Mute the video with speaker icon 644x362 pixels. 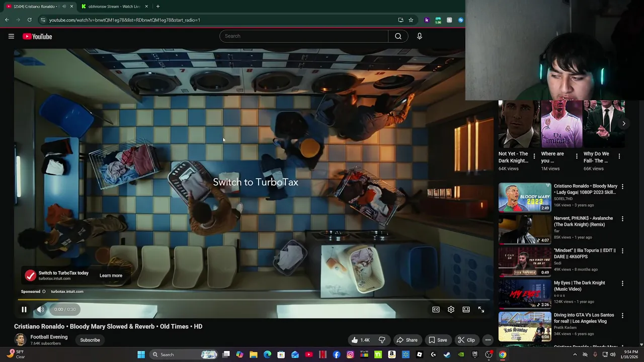(40, 310)
